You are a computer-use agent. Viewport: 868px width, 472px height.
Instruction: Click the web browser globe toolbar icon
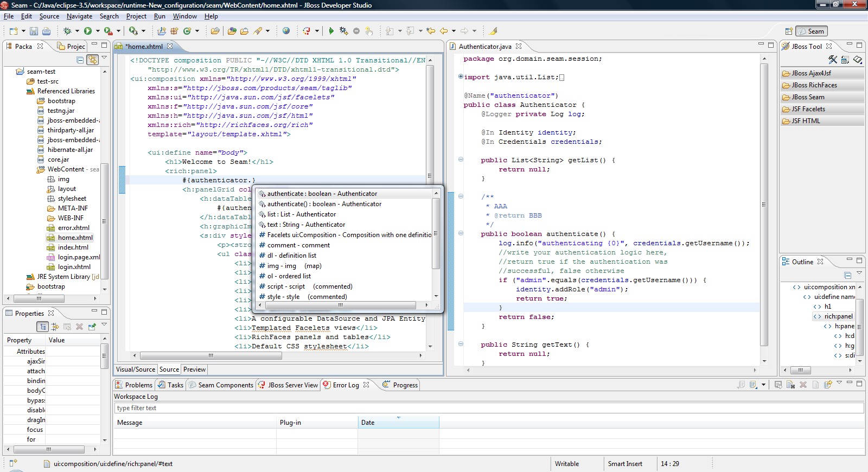point(286,31)
